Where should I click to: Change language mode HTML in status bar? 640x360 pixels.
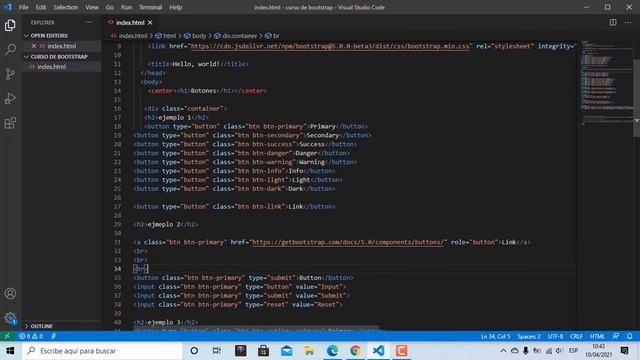pos(597,336)
